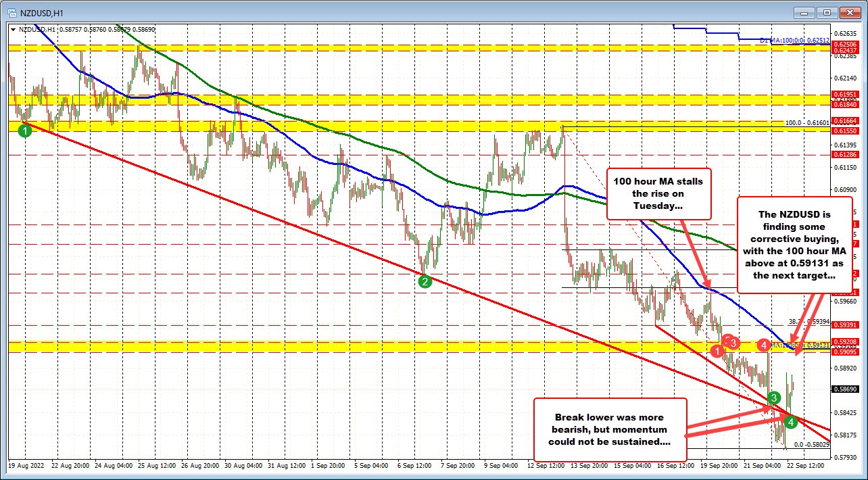The width and height of the screenshot is (868, 480).
Task: Click the 0.59208 price level tag
Action: [846, 342]
